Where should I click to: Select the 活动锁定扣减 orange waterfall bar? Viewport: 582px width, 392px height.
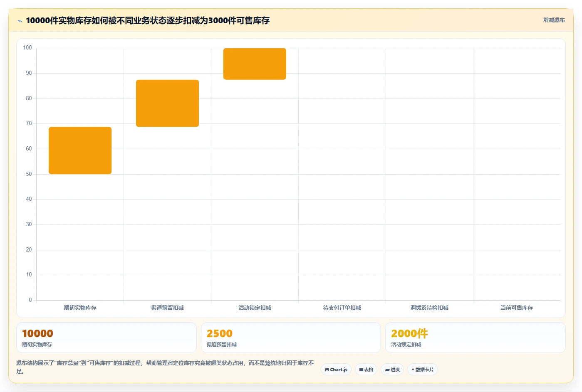coord(255,64)
